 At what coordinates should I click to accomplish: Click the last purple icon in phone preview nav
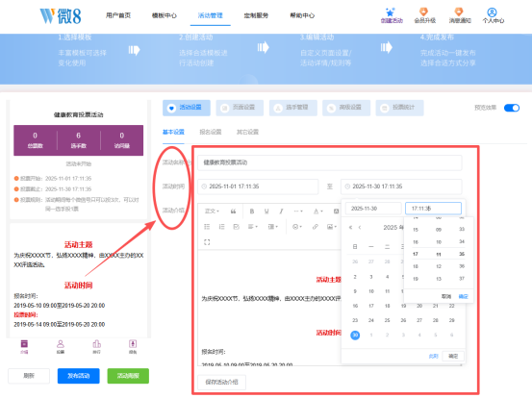point(133,344)
